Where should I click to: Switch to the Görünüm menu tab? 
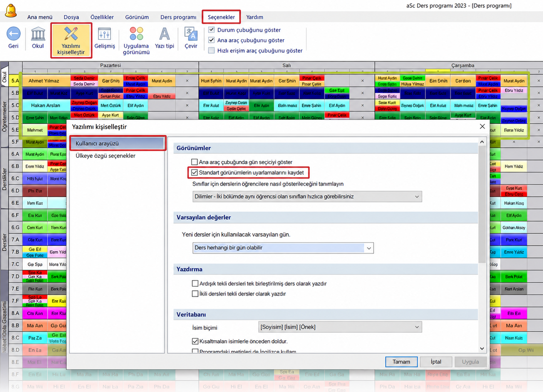(137, 17)
